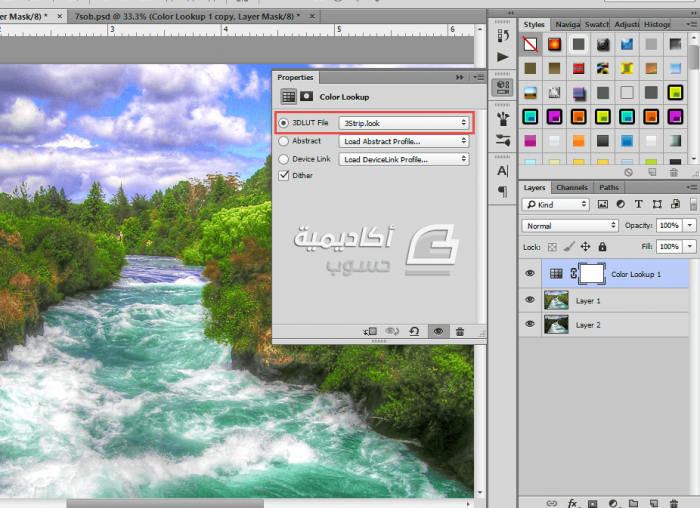Select Layer 1 thumbnail
The height and width of the screenshot is (508, 700).
(x=556, y=300)
